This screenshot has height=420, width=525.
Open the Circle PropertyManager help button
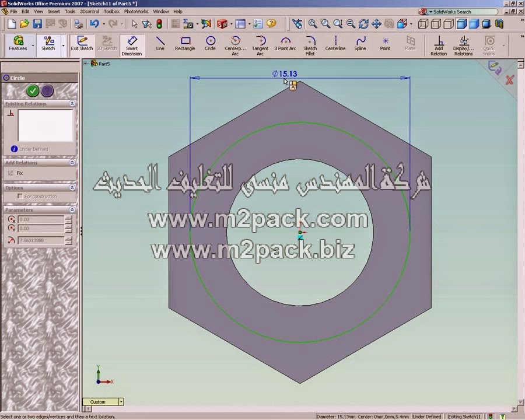tap(47, 90)
